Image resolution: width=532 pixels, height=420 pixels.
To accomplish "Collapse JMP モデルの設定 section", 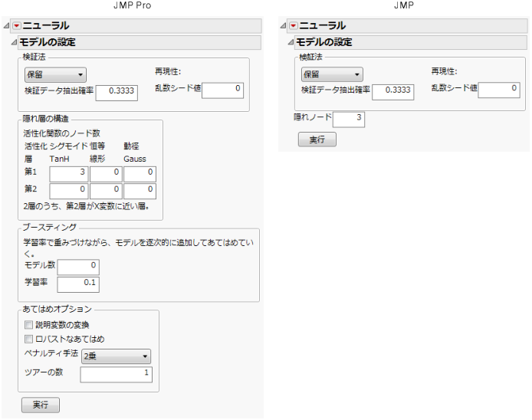I will (291, 42).
